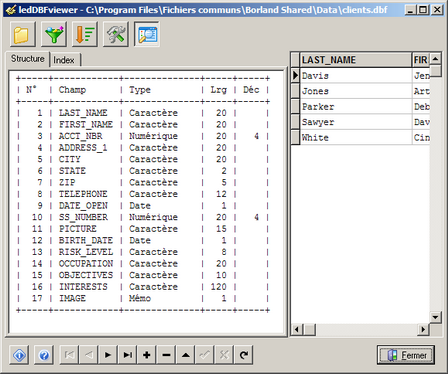Click RISK_LEVEL in structure list
This screenshot has width=448, height=374.
[x=86, y=252]
